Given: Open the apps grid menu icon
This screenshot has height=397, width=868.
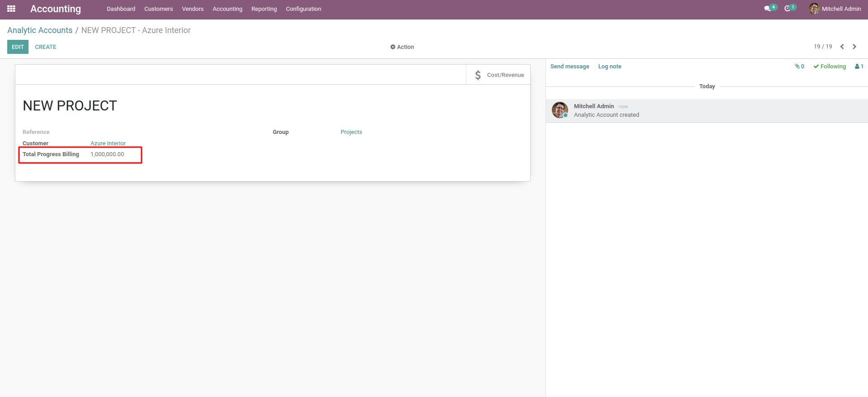Looking at the screenshot, I should (11, 9).
